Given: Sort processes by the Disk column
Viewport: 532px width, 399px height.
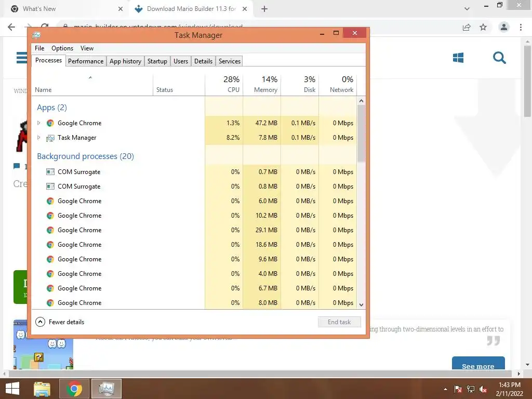Looking at the screenshot, I should pyautogui.click(x=300, y=84).
